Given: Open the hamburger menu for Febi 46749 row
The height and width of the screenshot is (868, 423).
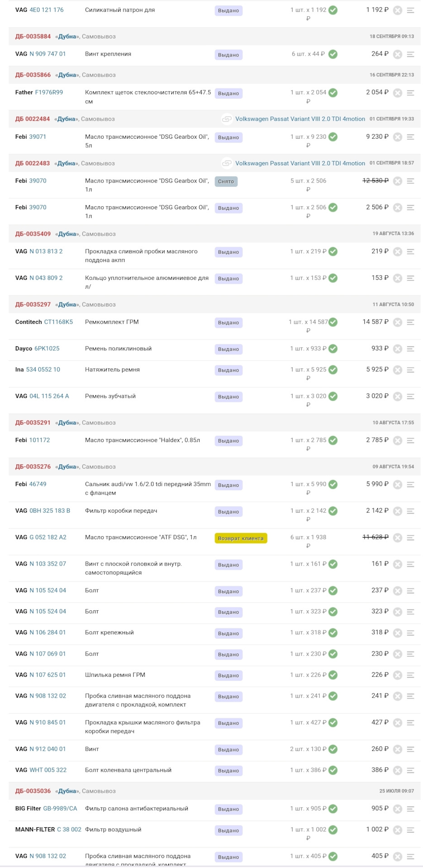Looking at the screenshot, I should tap(410, 485).
